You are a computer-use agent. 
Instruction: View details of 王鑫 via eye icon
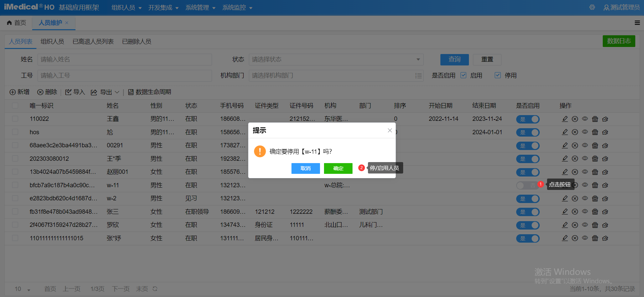click(585, 119)
